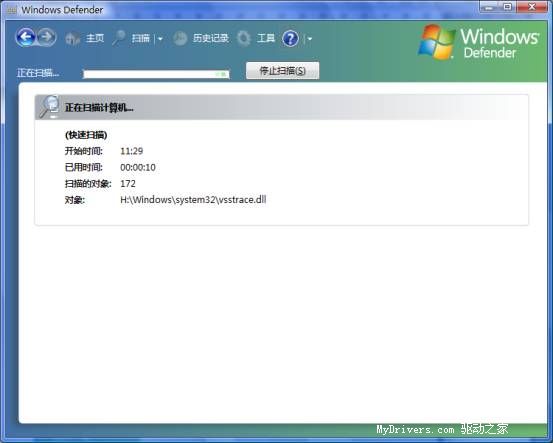
Task: Open the 历史记录 (History) toolbar item
Action: 211,38
